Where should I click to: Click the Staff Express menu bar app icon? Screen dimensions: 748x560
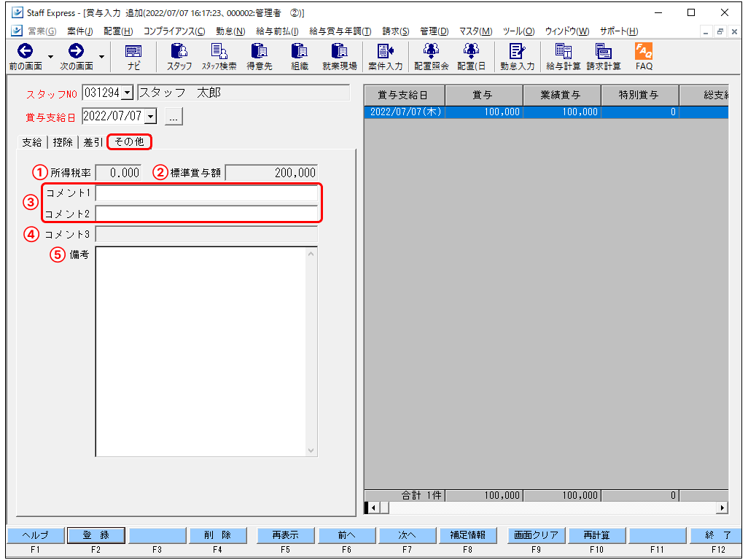pyautogui.click(x=17, y=31)
